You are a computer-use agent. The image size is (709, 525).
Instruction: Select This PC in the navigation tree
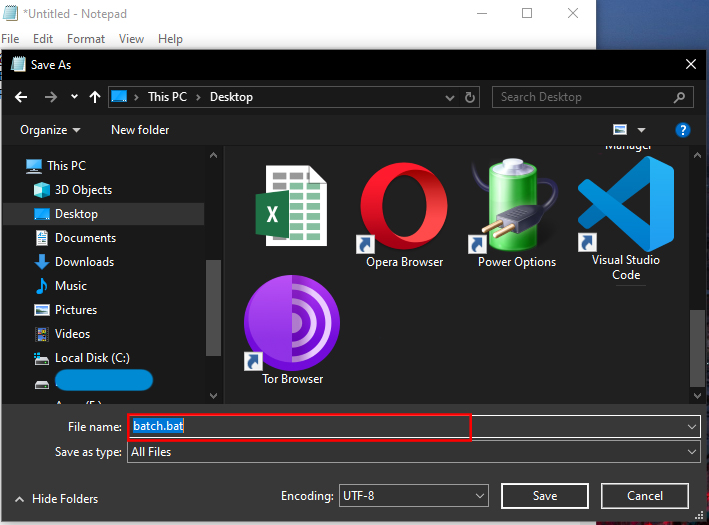66,166
